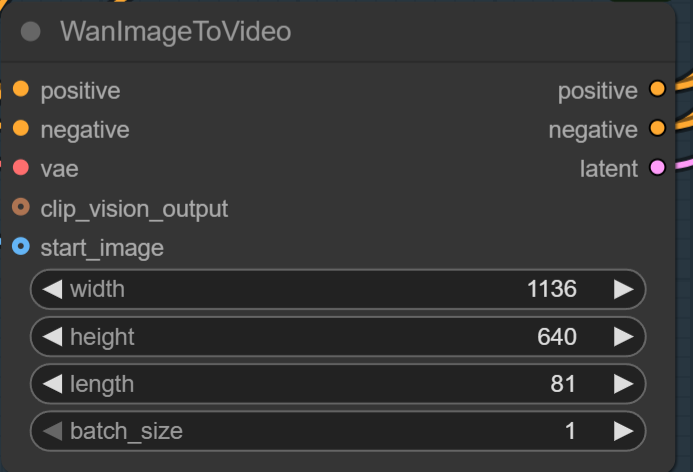Increase width with right arrow
Image resolution: width=693 pixels, height=472 pixels.
pos(623,290)
